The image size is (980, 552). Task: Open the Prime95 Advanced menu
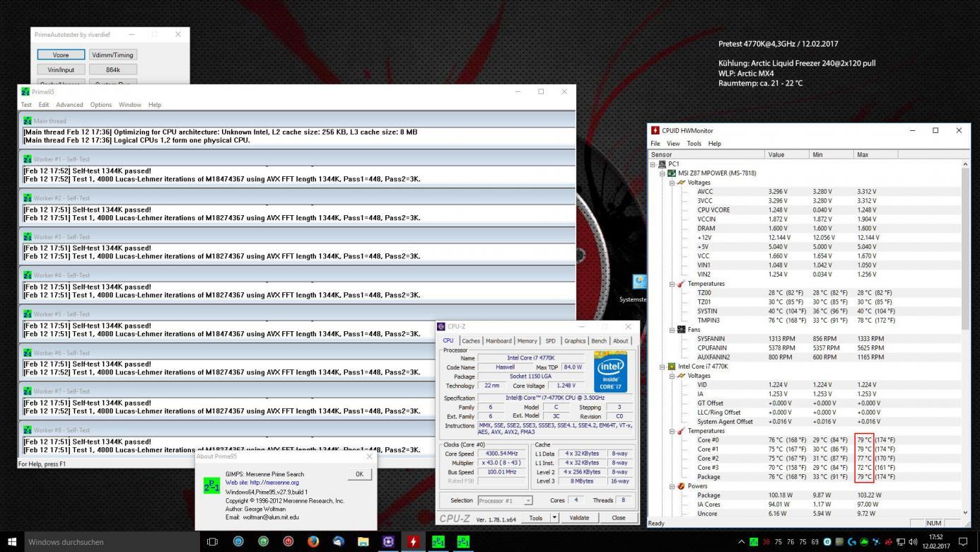(69, 105)
